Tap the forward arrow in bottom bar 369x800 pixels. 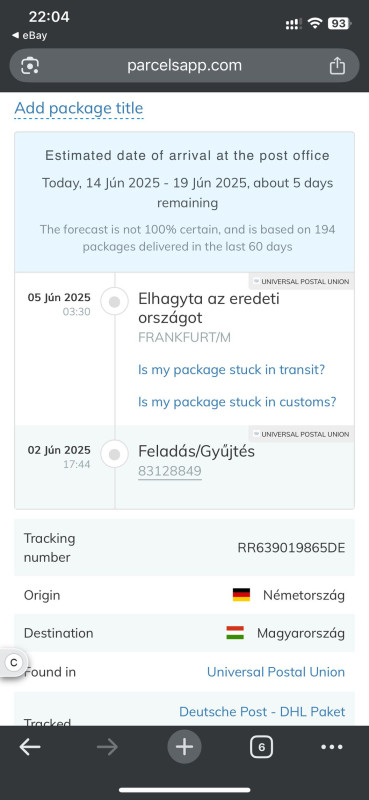point(107,747)
